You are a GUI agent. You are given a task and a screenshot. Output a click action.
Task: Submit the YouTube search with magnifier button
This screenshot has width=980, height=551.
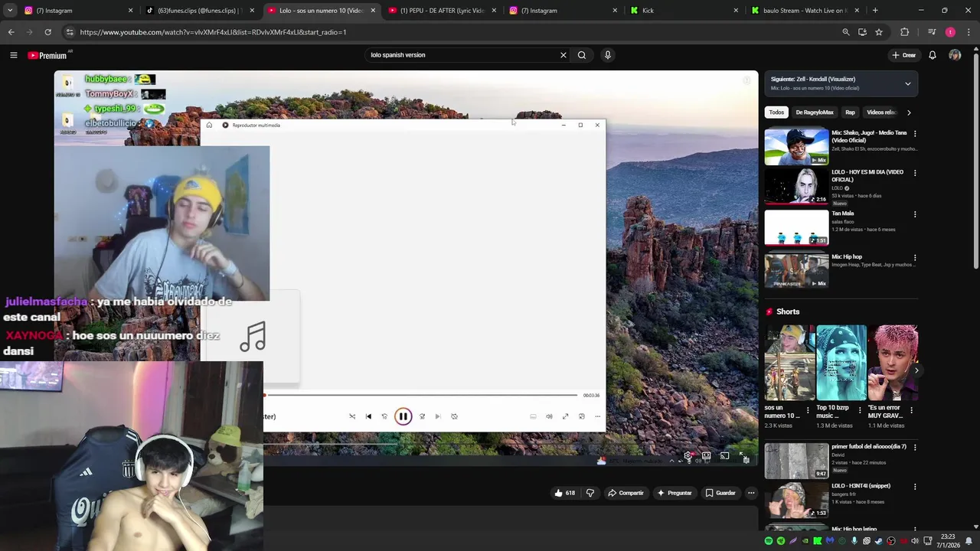(x=582, y=55)
